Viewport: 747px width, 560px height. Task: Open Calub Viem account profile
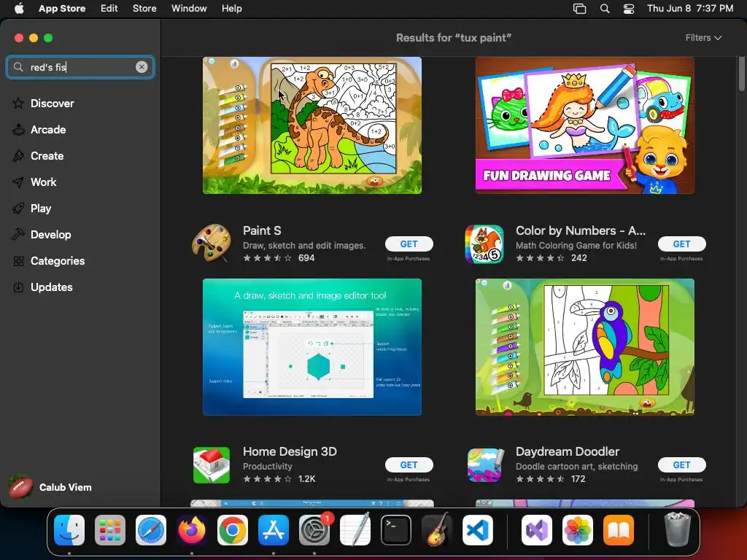pos(50,487)
